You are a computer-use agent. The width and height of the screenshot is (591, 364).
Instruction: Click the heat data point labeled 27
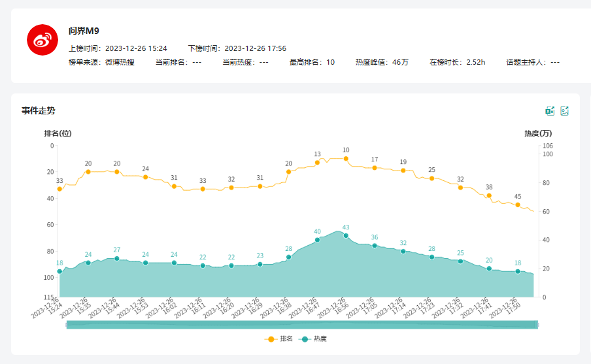117,259
